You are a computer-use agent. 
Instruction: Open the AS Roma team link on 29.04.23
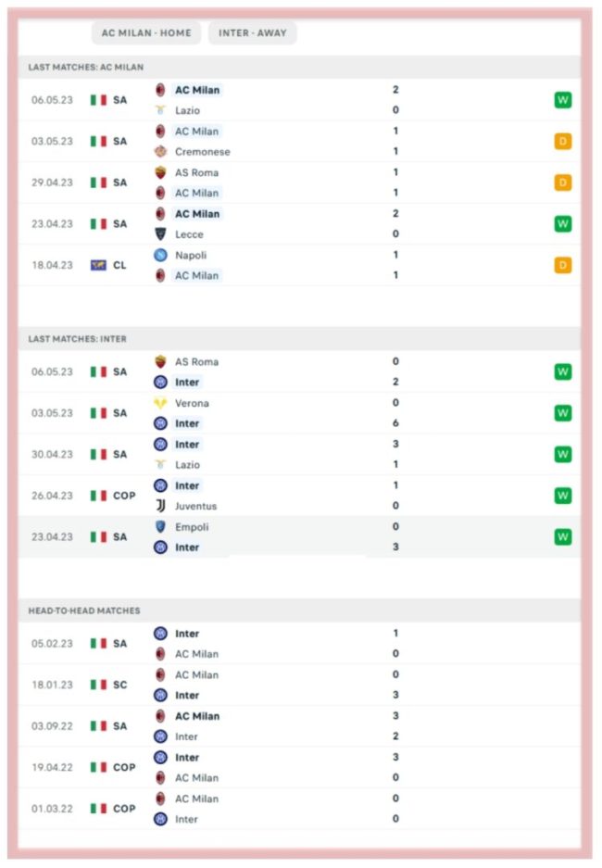click(196, 172)
